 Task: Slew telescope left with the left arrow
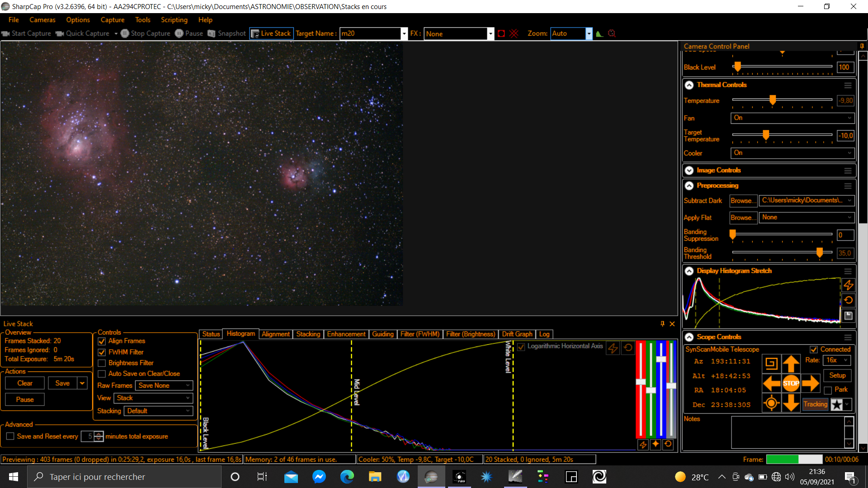pyautogui.click(x=771, y=384)
